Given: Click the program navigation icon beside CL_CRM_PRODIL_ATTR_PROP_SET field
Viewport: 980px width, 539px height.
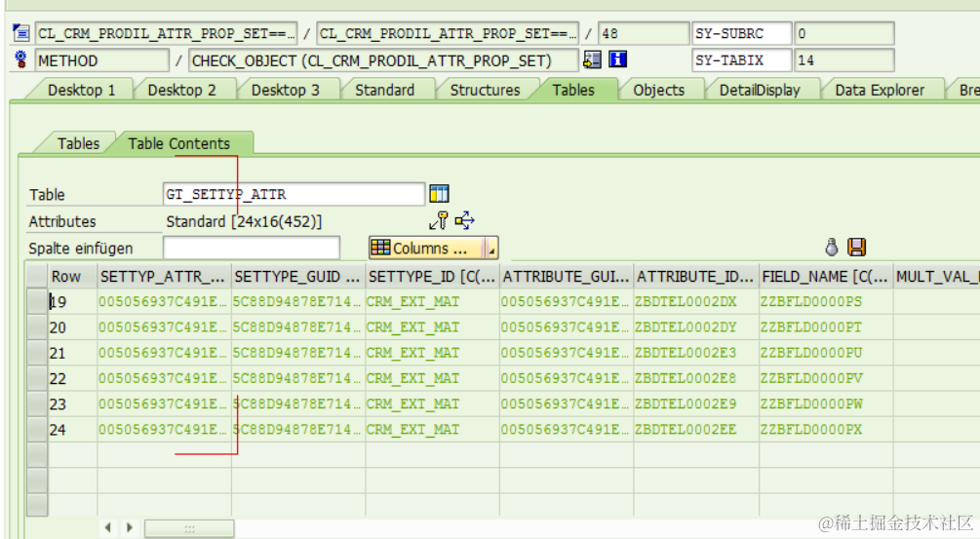Looking at the screenshot, I should (x=20, y=32).
